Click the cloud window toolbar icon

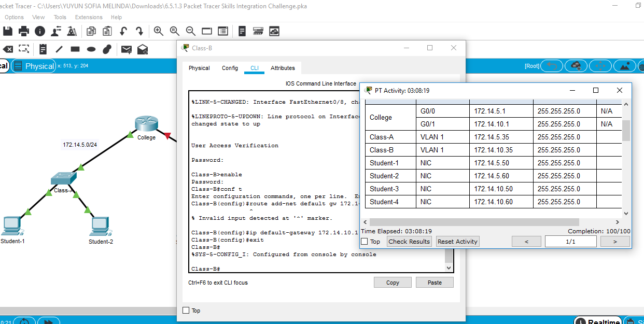point(274,31)
